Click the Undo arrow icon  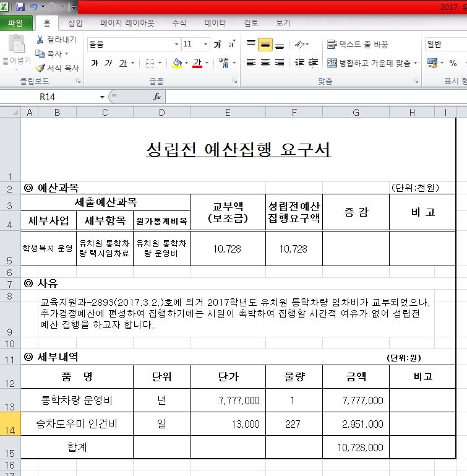coord(34,6)
